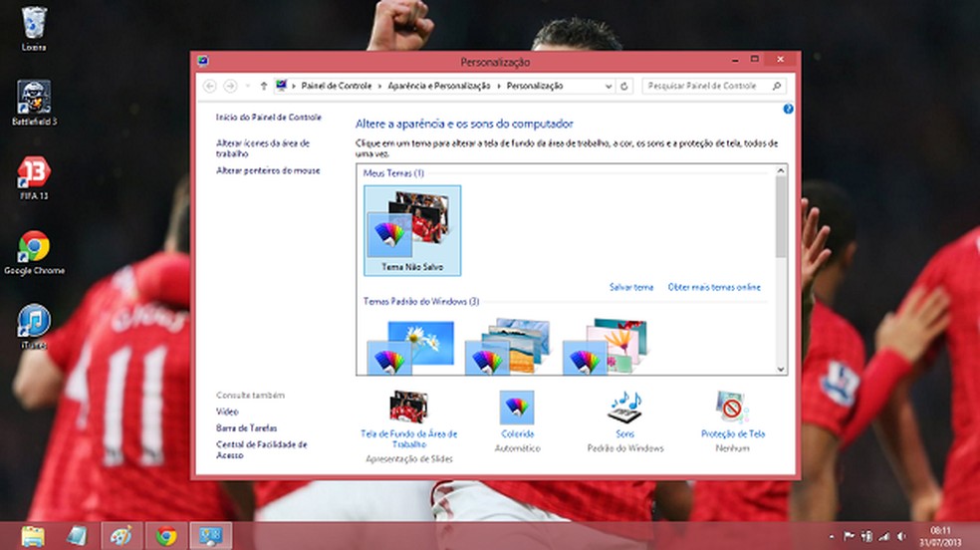Open the notebook app taskbar icon
The height and width of the screenshot is (550, 980).
[77, 536]
